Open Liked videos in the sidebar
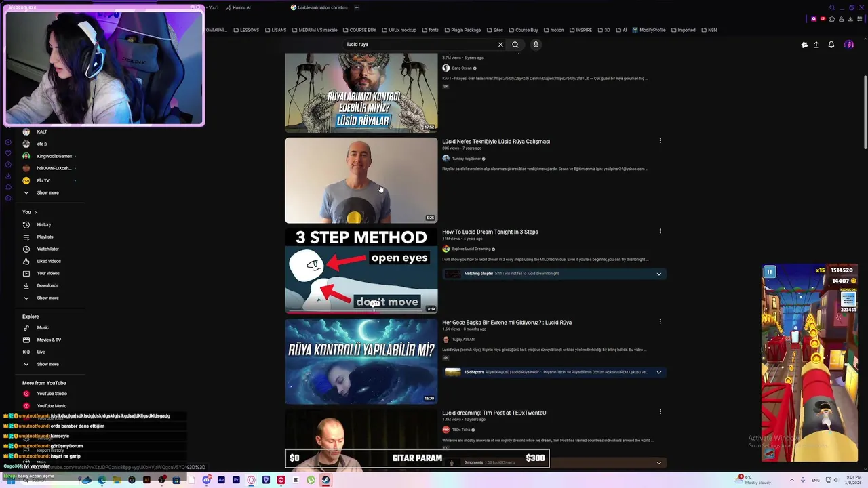 (x=49, y=261)
